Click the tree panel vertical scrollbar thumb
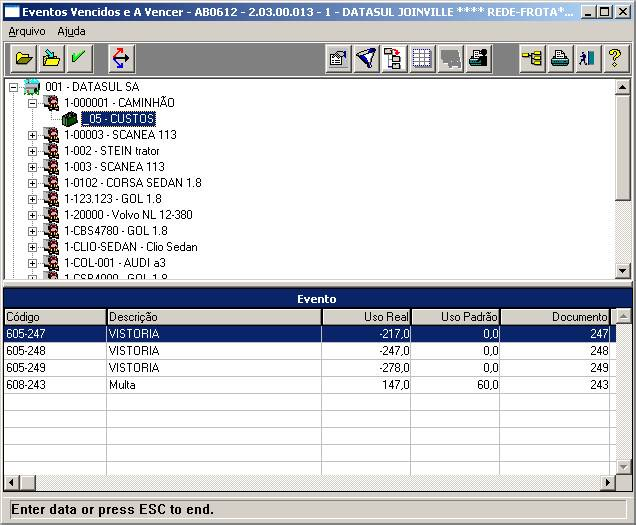Viewport: 636px width, 525px height. (x=623, y=148)
